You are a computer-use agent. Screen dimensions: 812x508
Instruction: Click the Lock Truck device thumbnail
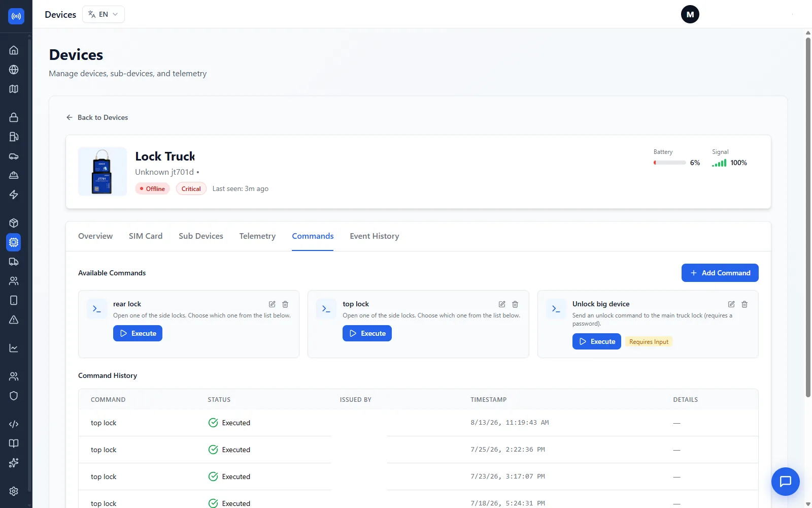(x=103, y=172)
